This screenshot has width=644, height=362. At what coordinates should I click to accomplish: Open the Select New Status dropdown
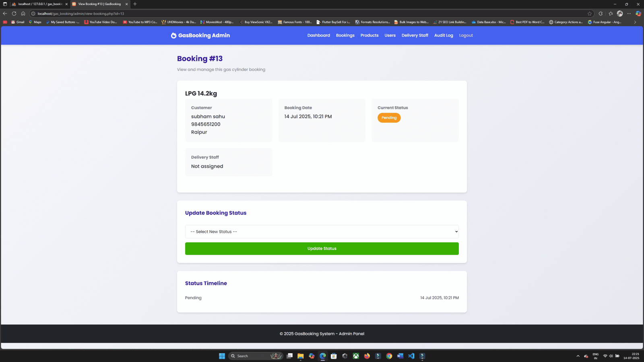point(322,231)
